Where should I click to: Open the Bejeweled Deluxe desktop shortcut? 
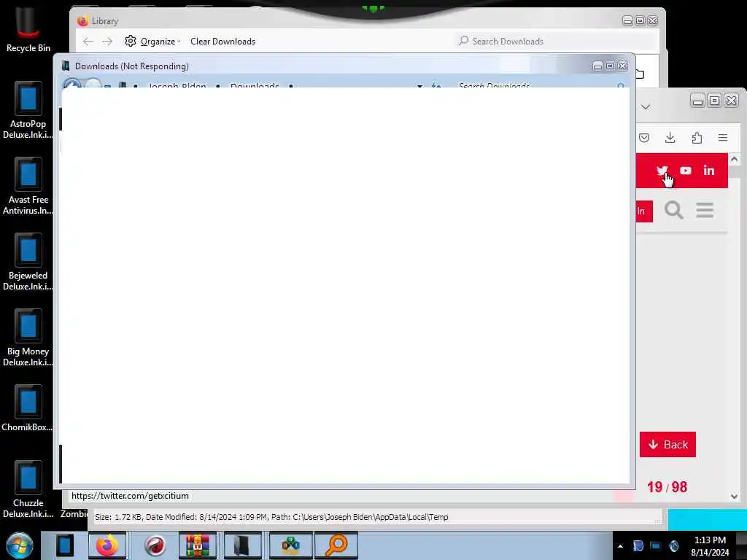click(28, 262)
